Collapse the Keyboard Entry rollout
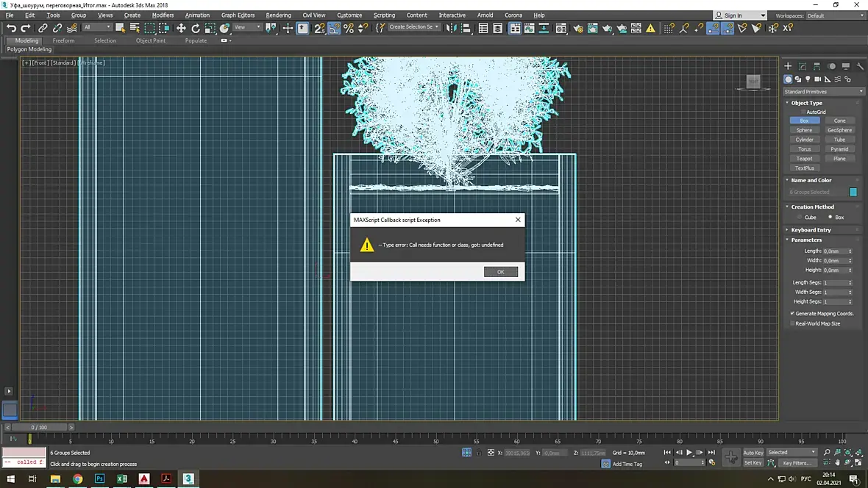This screenshot has width=868, height=488. point(811,230)
